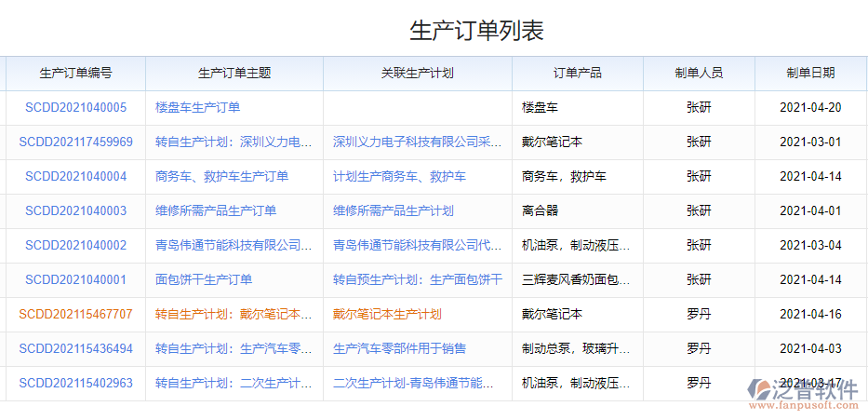Screen dimensions: 868x420
Task: Open order number SCDD202117459969
Action: pyautogui.click(x=75, y=142)
